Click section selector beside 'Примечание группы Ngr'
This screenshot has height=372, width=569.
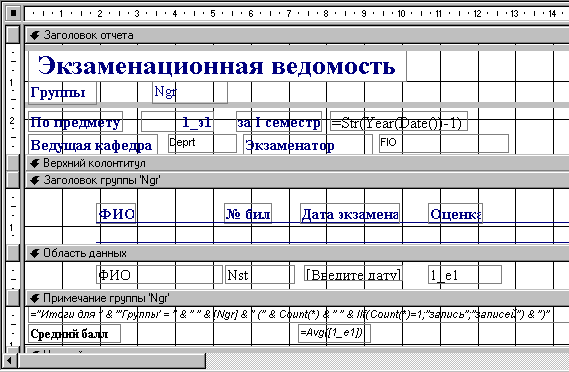click(13, 298)
